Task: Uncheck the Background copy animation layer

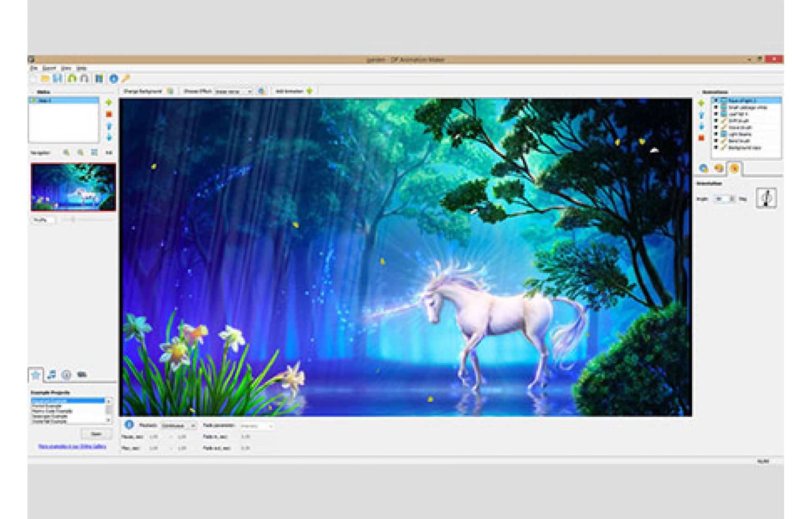Action: coord(715,147)
